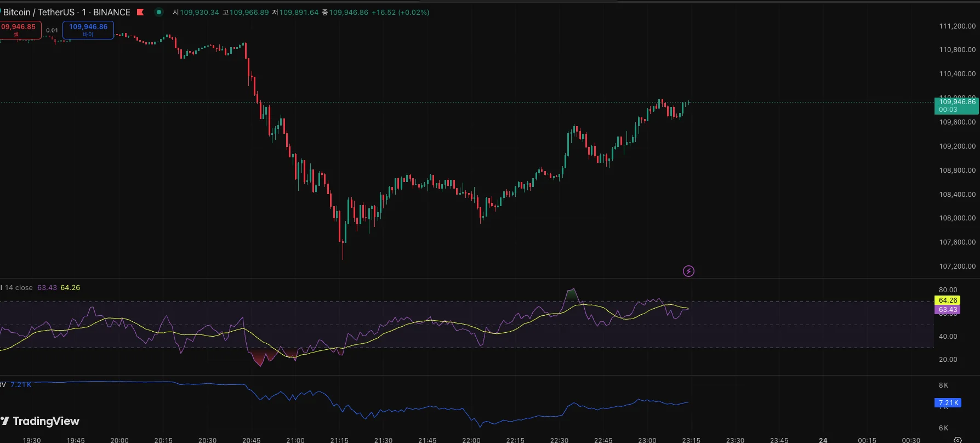Click the 7.21K value in the OBV legend
This screenshot has height=443, width=980.
(x=21, y=385)
